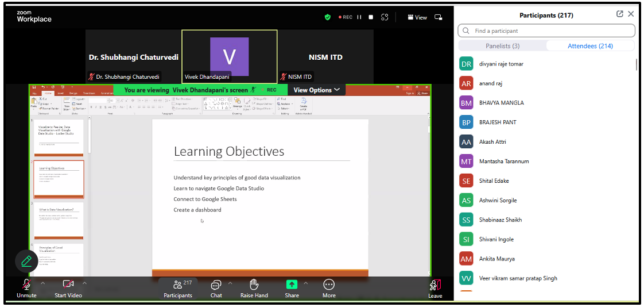Select slide 1 thumbnail in PowerPoint
The height and width of the screenshot is (307, 644).
coord(59,137)
